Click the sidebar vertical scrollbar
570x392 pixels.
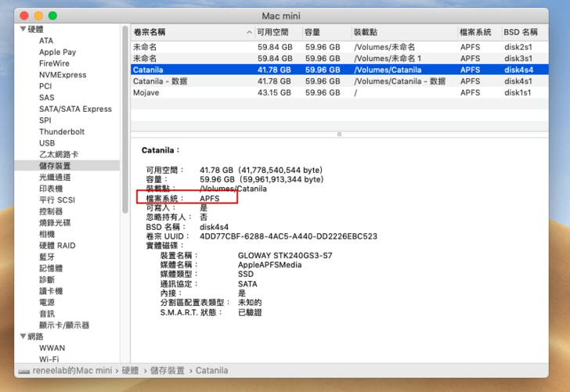125,119
